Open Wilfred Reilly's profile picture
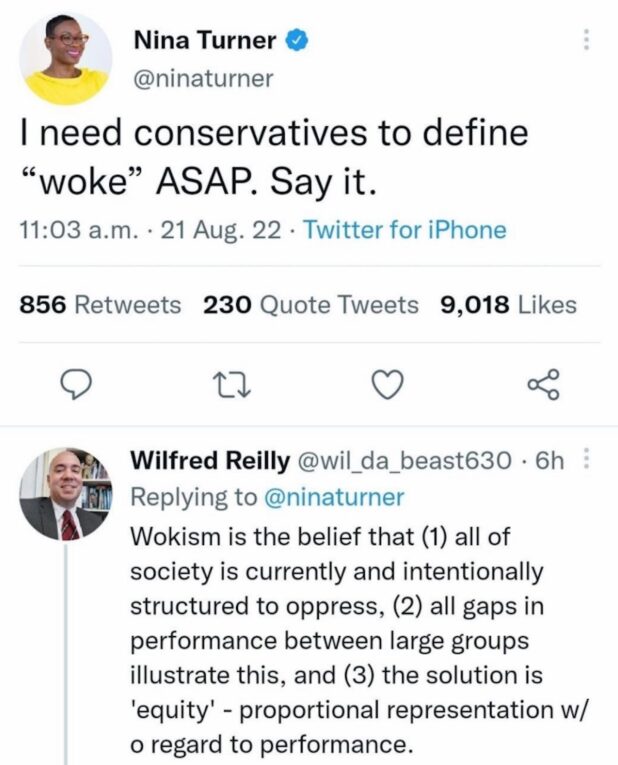The height and width of the screenshot is (765, 618). click(66, 494)
